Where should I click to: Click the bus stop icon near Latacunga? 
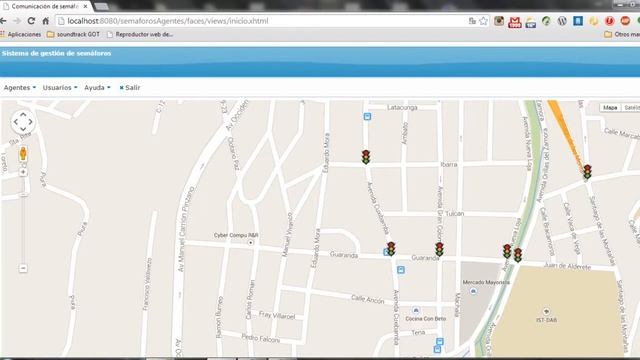(x=367, y=117)
